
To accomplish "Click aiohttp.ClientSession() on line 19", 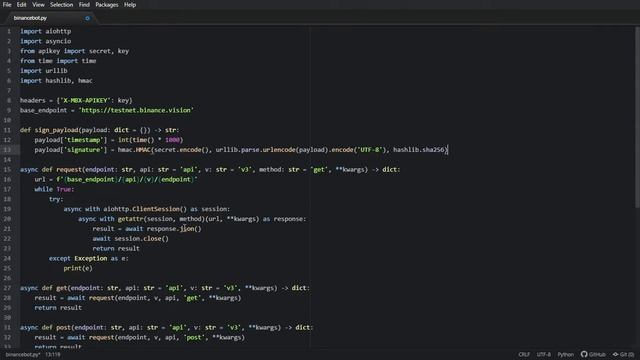I will 145,209.
